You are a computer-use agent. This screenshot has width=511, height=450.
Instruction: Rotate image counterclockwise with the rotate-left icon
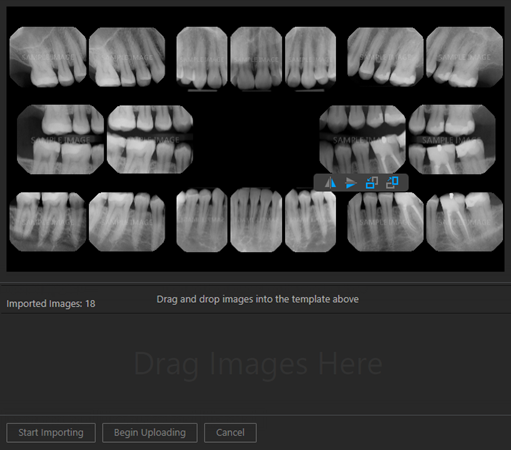point(372,183)
